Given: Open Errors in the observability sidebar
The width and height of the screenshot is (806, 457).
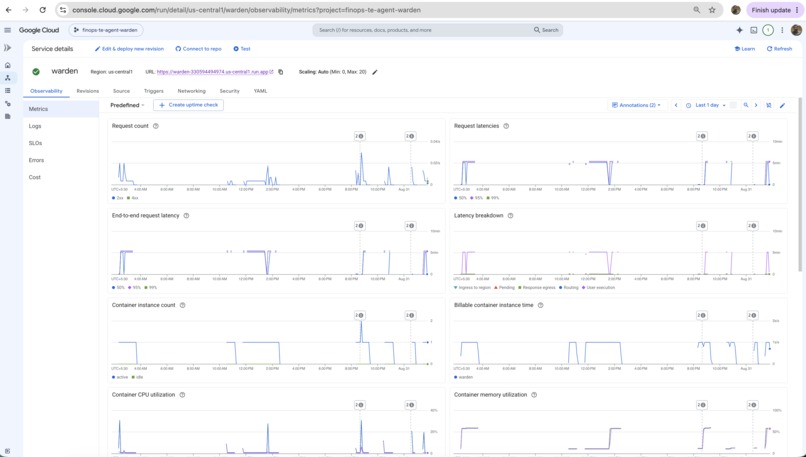Looking at the screenshot, I should [36, 160].
